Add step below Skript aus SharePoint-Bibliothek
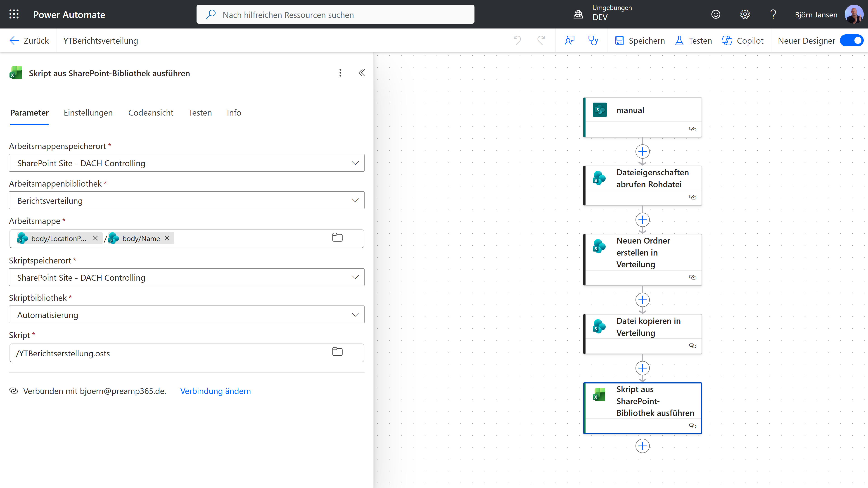Viewport: 868px width, 488px height. click(x=643, y=446)
